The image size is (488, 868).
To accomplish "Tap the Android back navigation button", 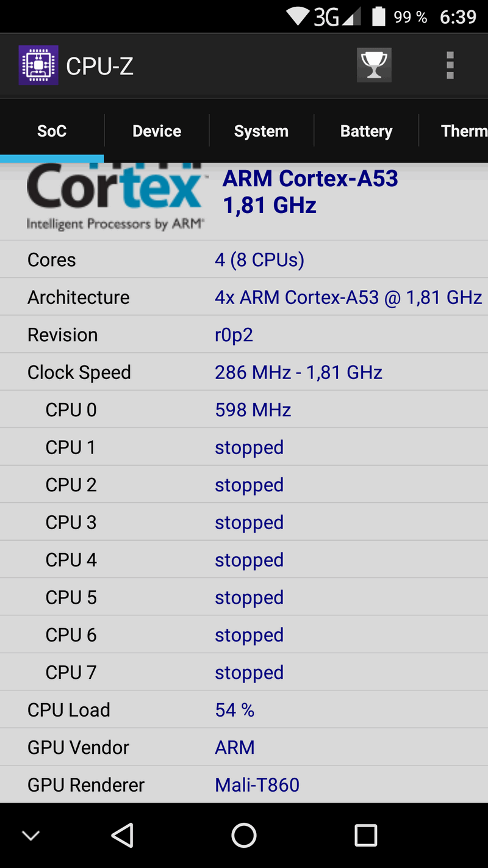I will (x=123, y=835).
